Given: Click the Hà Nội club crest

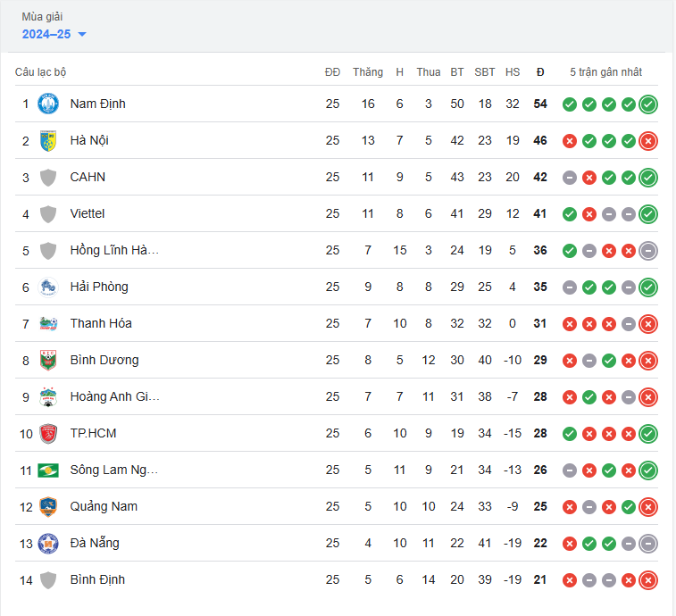Looking at the screenshot, I should tap(48, 140).
